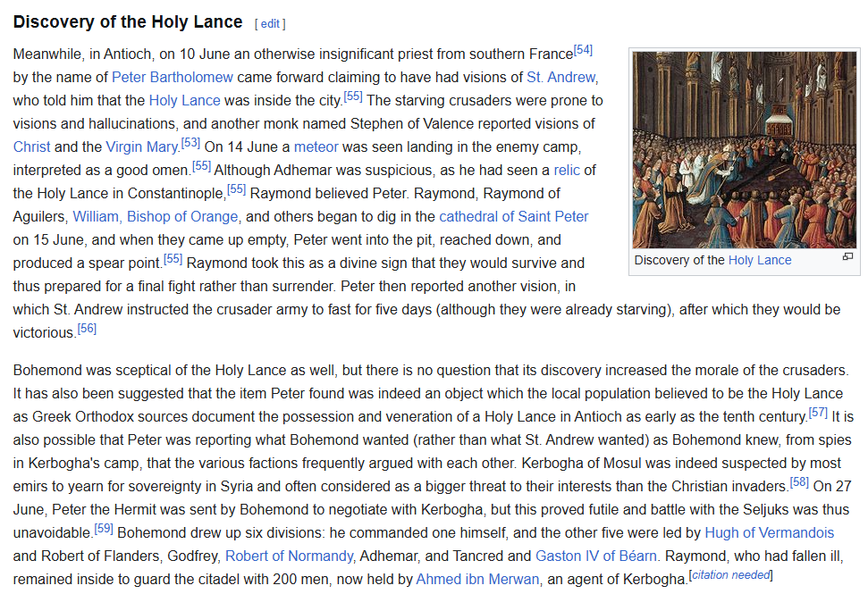868x594 pixels.
Task: Open the Discovery of the Holy Lance painting thumbnail
Action: [x=745, y=150]
